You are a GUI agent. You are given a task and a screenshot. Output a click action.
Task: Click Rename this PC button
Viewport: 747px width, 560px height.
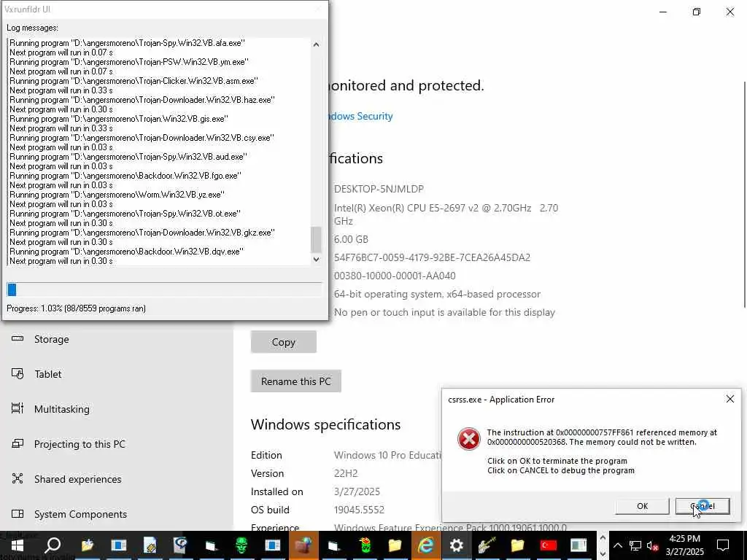point(296,381)
